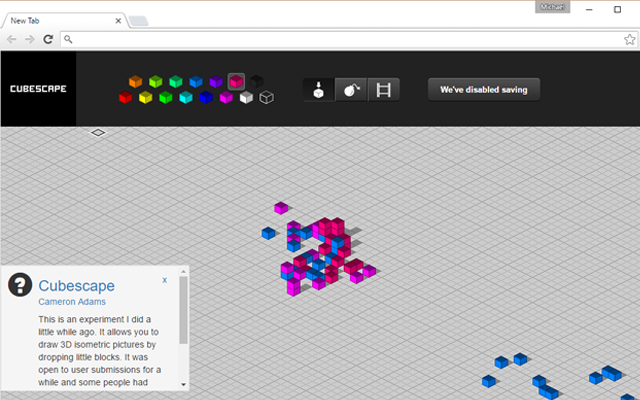Click info panel scrollbar down arrow
The width and height of the screenshot is (640, 400).
(x=183, y=384)
